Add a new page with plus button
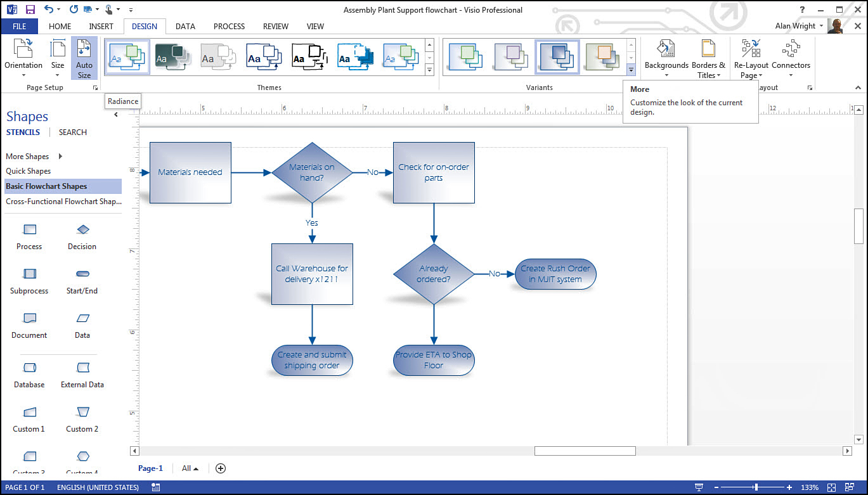 coord(221,468)
